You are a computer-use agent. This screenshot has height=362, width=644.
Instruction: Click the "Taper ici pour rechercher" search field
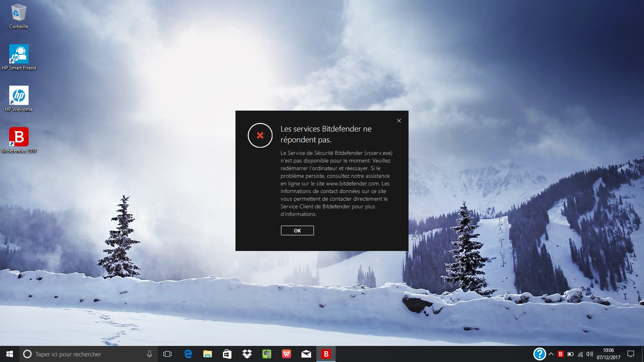[89, 354]
